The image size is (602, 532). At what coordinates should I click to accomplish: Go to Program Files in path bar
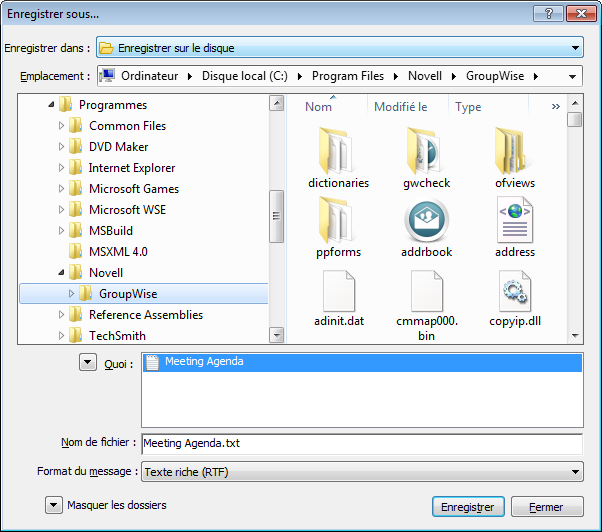[x=348, y=76]
